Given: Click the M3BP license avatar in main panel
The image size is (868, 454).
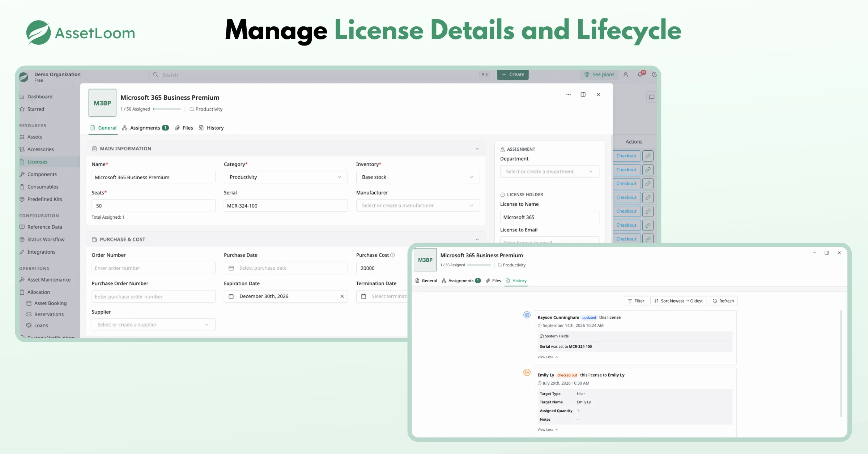Looking at the screenshot, I should pyautogui.click(x=102, y=103).
